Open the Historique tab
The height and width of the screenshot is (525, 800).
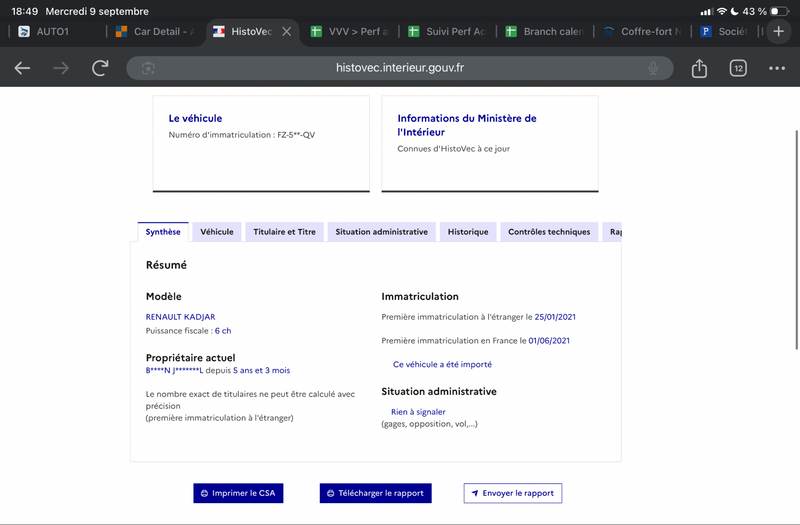pos(468,232)
